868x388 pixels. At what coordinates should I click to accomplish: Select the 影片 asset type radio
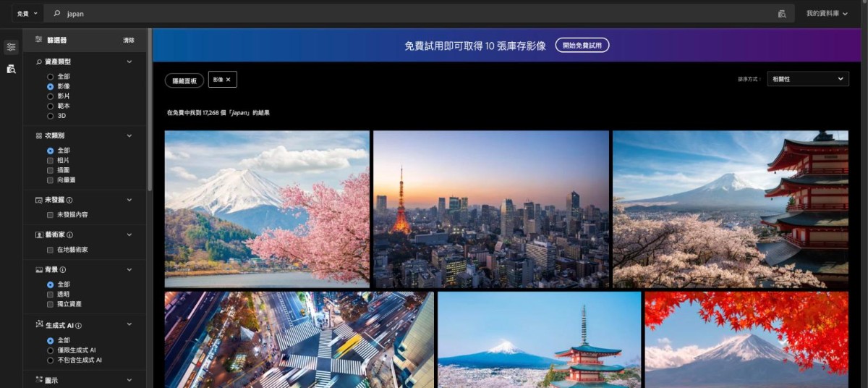point(51,96)
